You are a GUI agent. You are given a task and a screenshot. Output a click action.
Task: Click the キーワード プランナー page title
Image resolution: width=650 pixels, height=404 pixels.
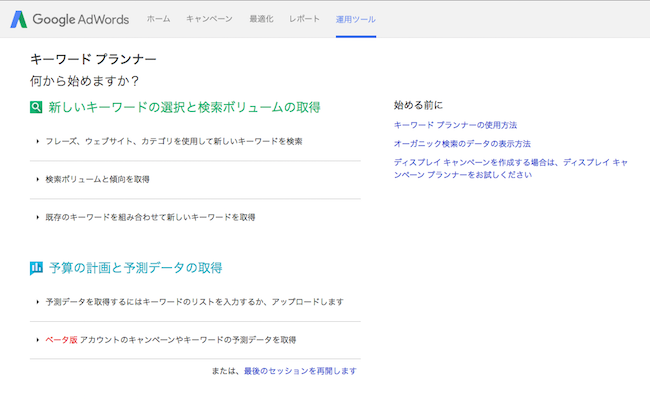click(93, 59)
